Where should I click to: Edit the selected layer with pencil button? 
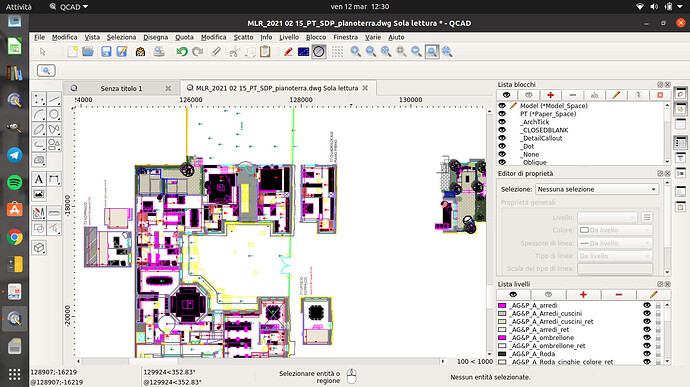pos(653,295)
